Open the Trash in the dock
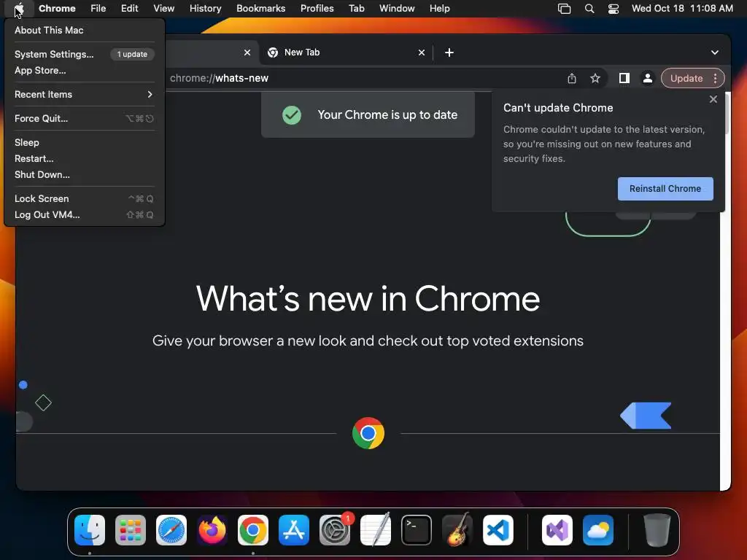Screen dimensions: 747x560 pos(657,530)
